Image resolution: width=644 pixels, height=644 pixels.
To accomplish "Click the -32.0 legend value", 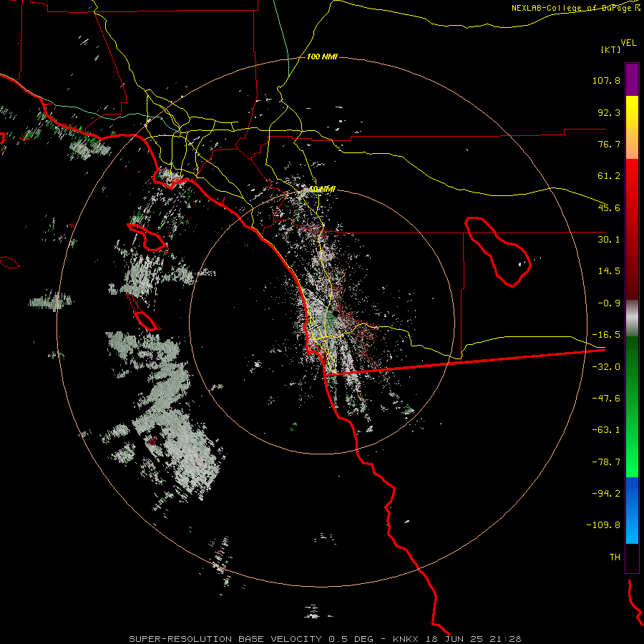I will [x=606, y=367].
